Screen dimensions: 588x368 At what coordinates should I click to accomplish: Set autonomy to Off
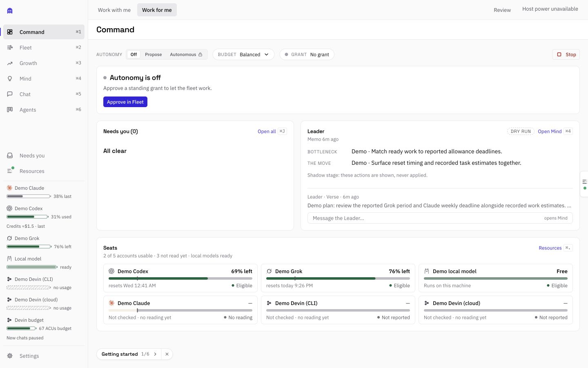tap(134, 54)
